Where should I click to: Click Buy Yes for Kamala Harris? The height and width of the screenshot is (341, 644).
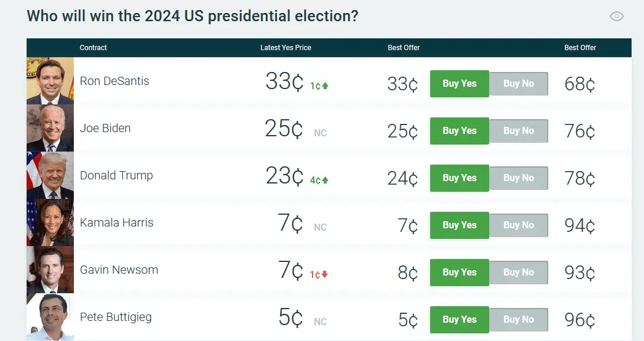pos(459,225)
